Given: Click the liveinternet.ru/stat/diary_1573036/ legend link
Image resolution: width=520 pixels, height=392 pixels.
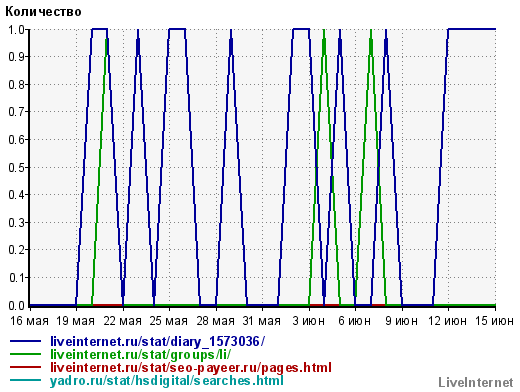Looking at the screenshot, I should tap(157, 342).
